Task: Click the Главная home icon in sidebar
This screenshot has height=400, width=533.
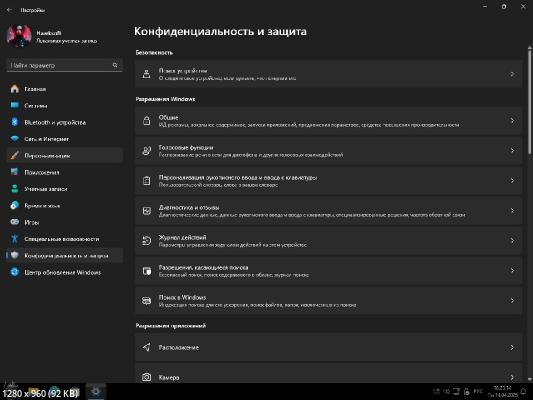Action: click(15, 89)
